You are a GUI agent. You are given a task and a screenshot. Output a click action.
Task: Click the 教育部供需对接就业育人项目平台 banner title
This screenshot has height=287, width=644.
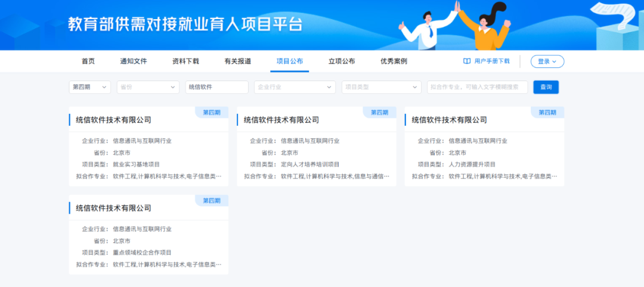coord(185,24)
